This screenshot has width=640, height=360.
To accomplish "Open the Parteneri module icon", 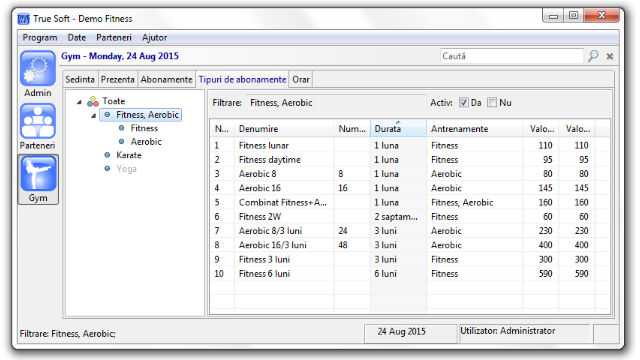I will [x=38, y=121].
